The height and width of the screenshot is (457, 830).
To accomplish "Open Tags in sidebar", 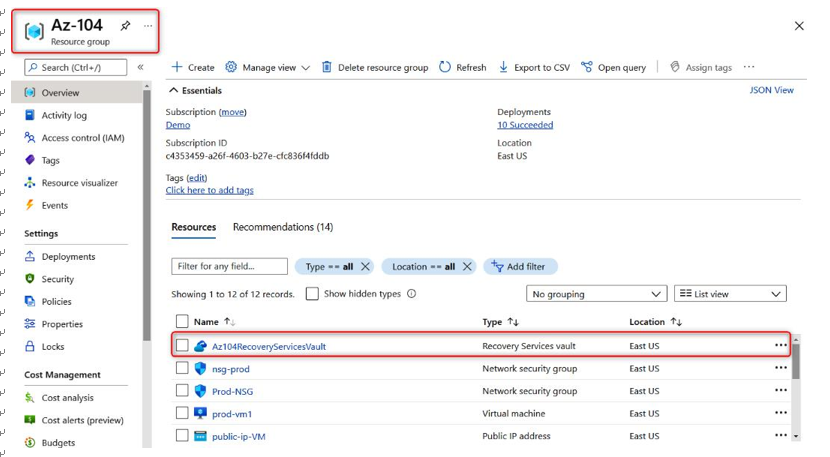I will click(51, 160).
